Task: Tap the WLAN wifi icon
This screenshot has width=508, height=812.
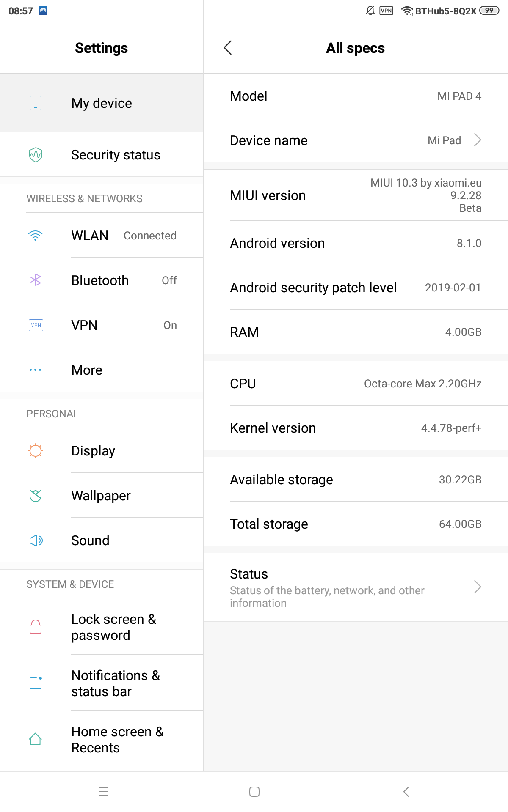Action: 36,236
